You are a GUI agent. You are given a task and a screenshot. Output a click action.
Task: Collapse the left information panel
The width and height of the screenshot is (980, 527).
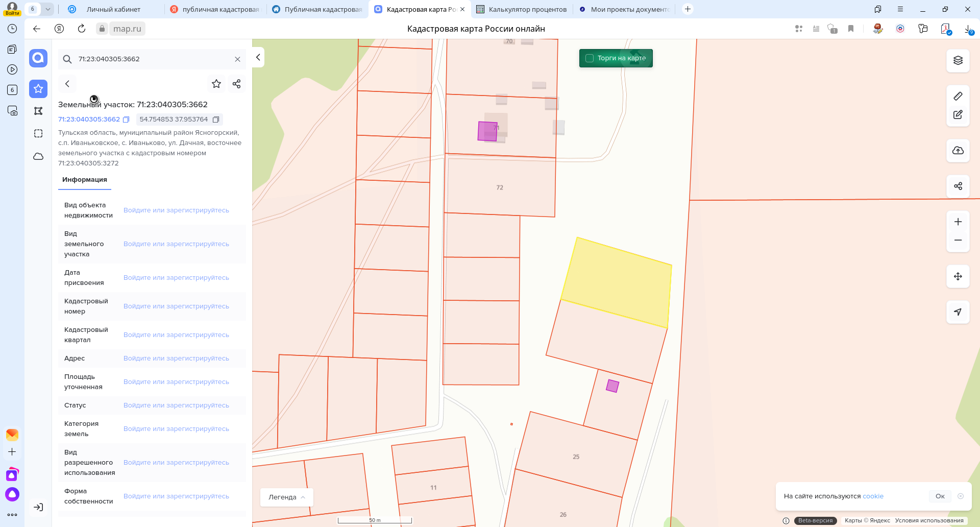[258, 57]
